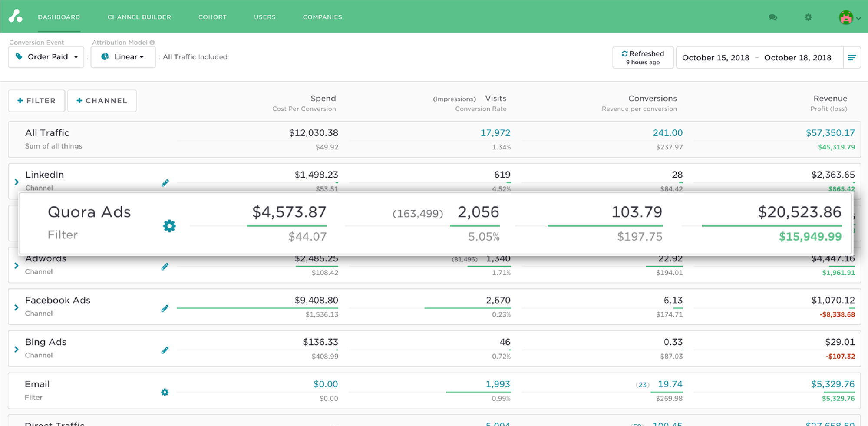The height and width of the screenshot is (426, 868).
Task: Select the October 15, 2018 start date
Action: (716, 58)
